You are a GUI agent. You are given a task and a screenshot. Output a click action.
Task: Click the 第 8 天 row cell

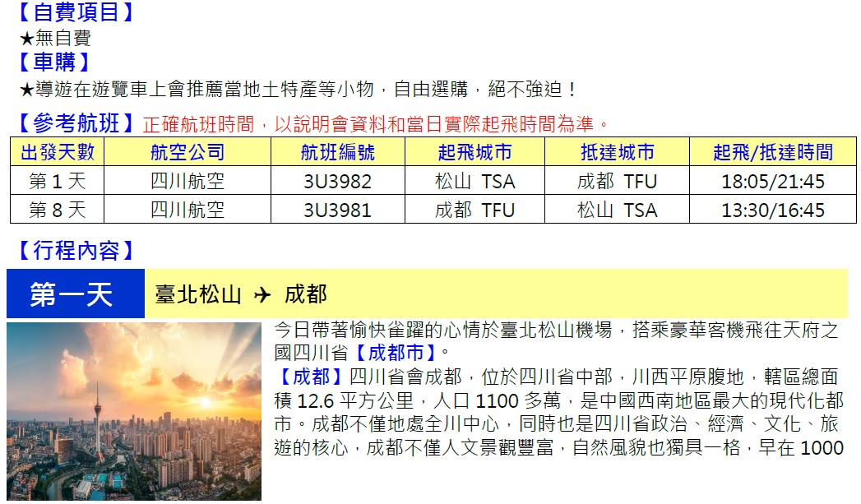pos(58,210)
